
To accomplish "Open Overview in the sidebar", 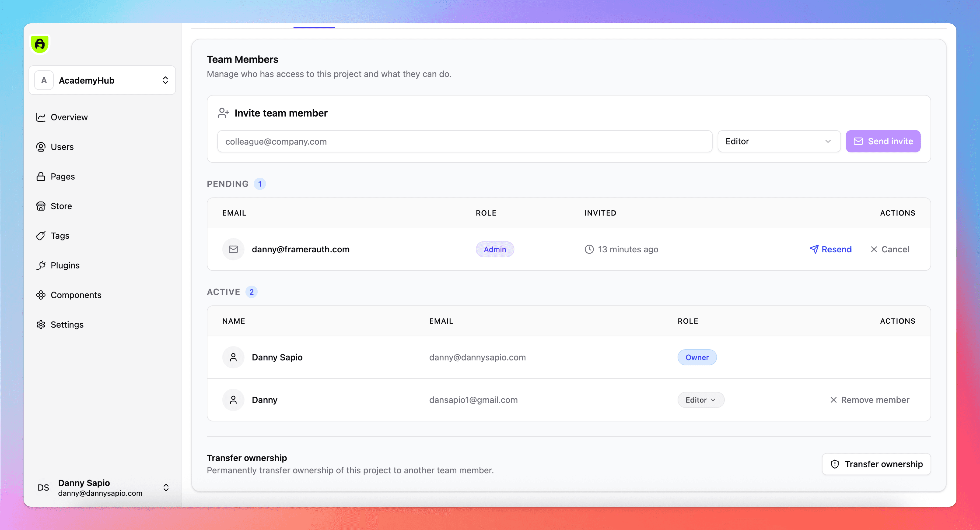I will click(x=69, y=117).
